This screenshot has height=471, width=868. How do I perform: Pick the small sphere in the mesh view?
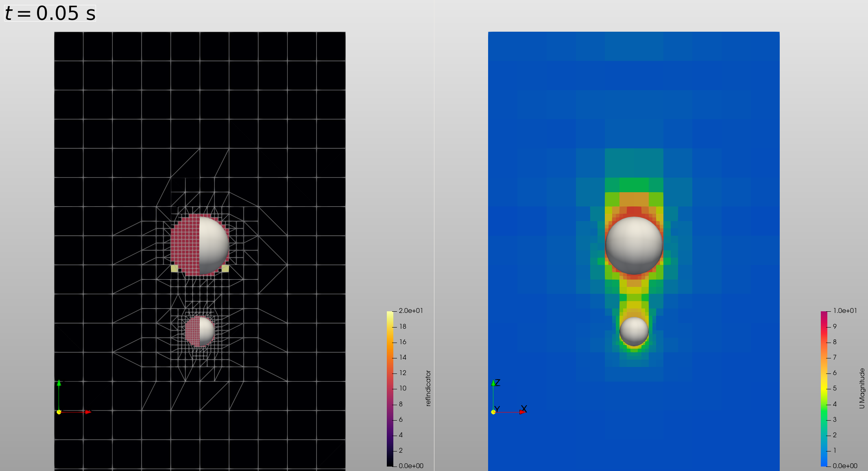[x=207, y=331]
